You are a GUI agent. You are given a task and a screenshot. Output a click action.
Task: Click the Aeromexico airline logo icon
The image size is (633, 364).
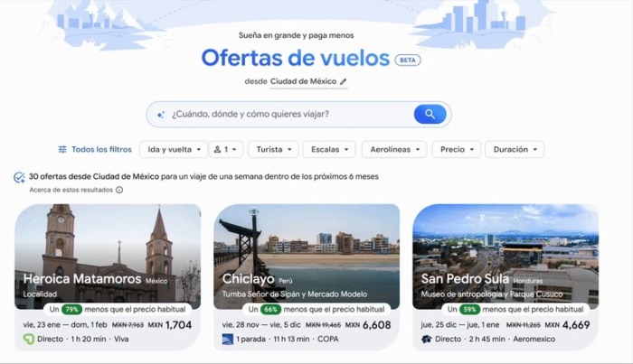click(x=426, y=339)
